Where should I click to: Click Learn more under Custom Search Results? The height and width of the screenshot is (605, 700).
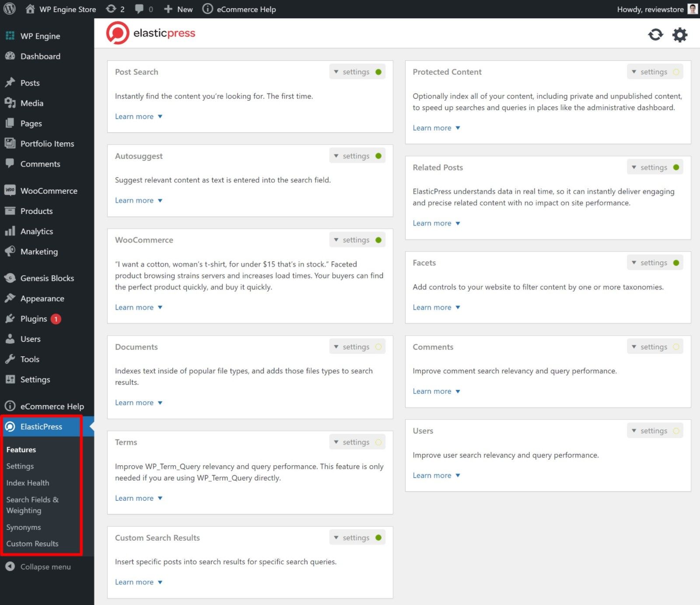coord(139,582)
